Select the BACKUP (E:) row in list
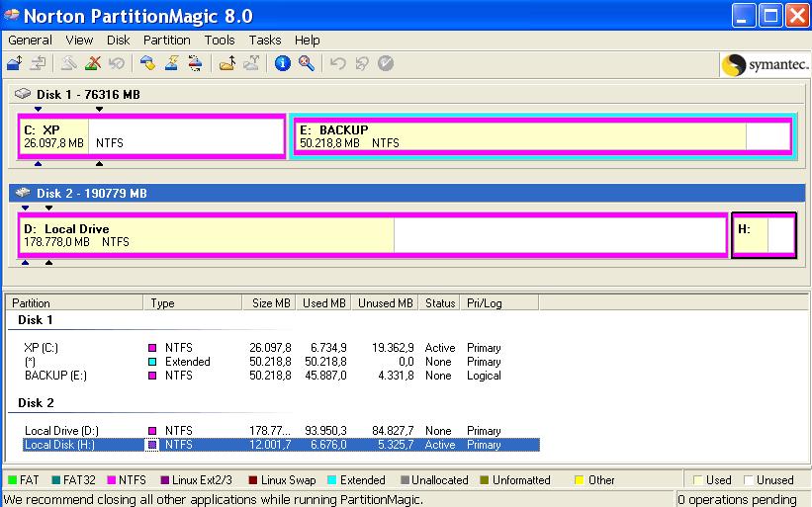The width and height of the screenshot is (812, 507). 57,376
